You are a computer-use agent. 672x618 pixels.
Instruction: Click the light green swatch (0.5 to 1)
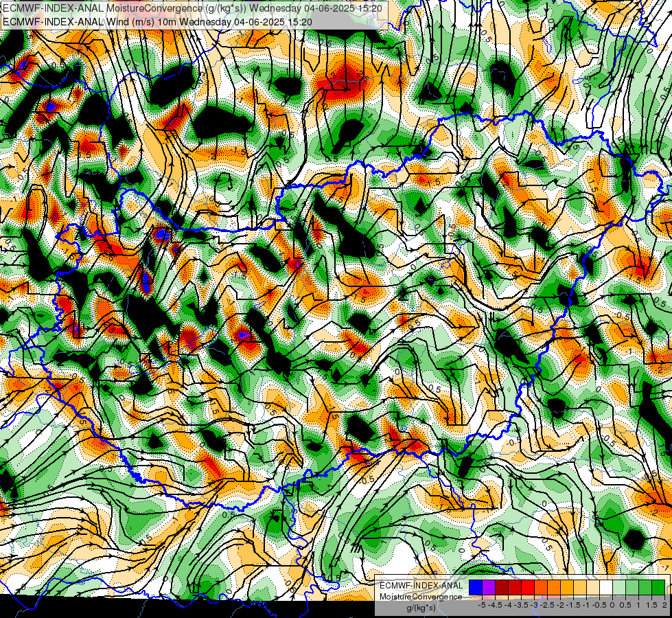pos(632,587)
